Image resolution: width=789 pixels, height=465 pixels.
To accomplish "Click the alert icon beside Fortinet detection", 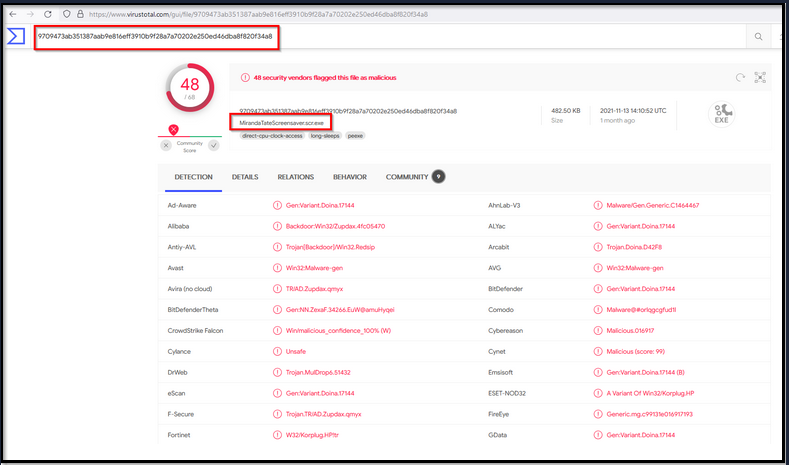I will (x=277, y=435).
